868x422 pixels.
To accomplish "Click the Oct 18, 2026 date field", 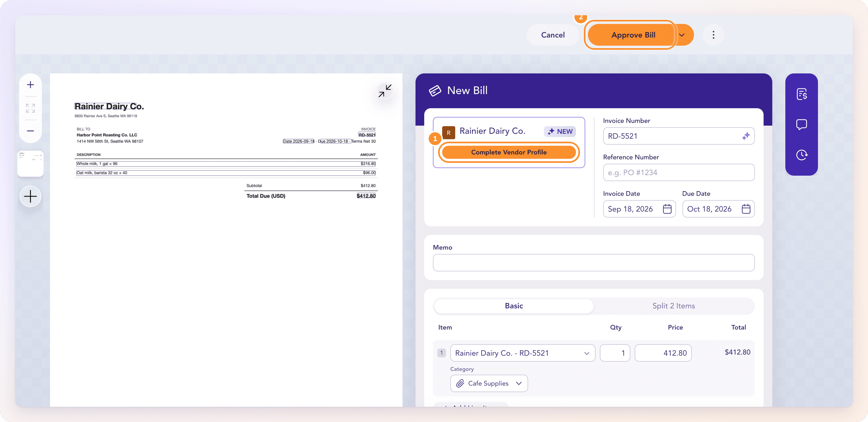I will click(x=718, y=209).
